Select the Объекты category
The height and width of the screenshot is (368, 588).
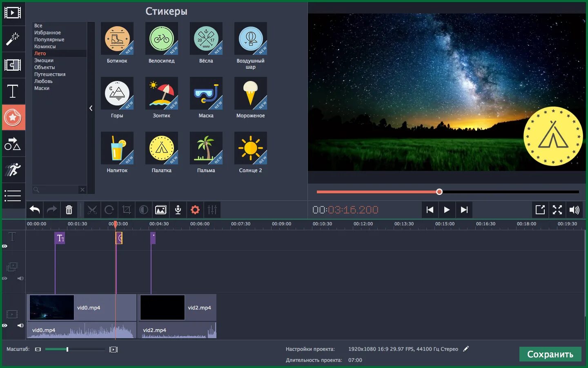(x=45, y=67)
